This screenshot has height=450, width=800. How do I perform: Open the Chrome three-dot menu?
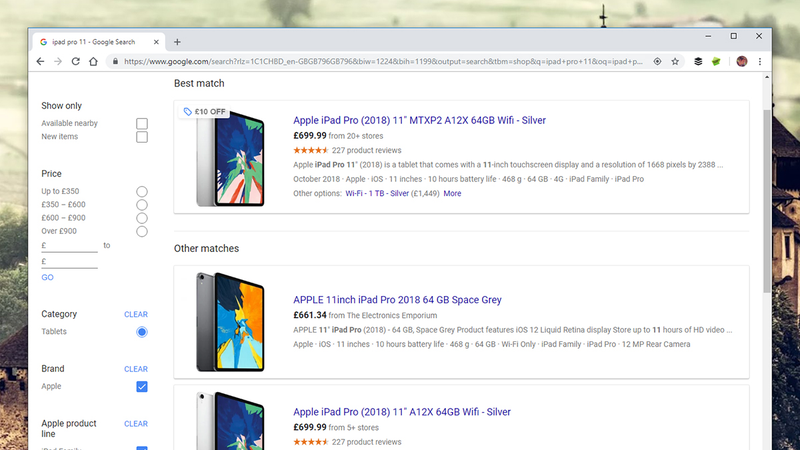(760, 61)
